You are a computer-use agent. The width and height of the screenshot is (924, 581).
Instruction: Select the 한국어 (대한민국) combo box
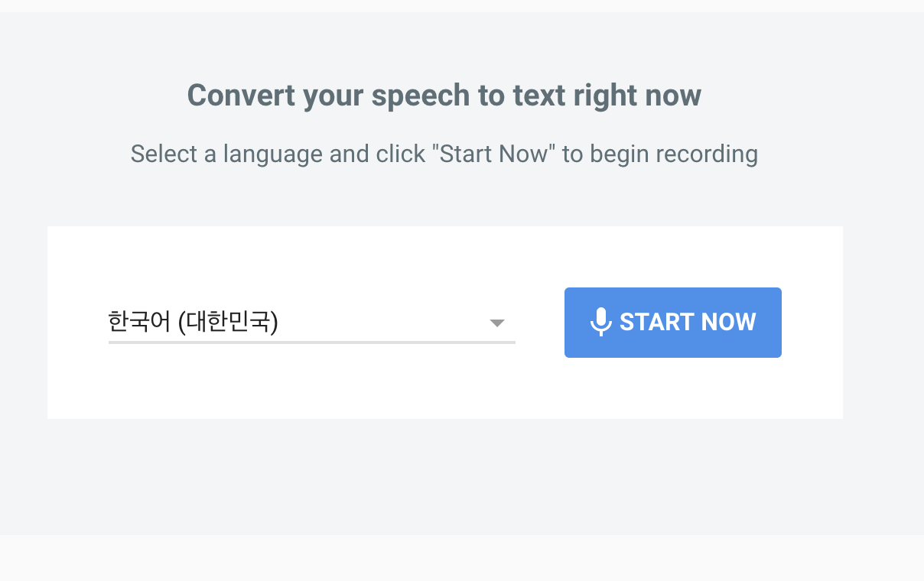306,323
